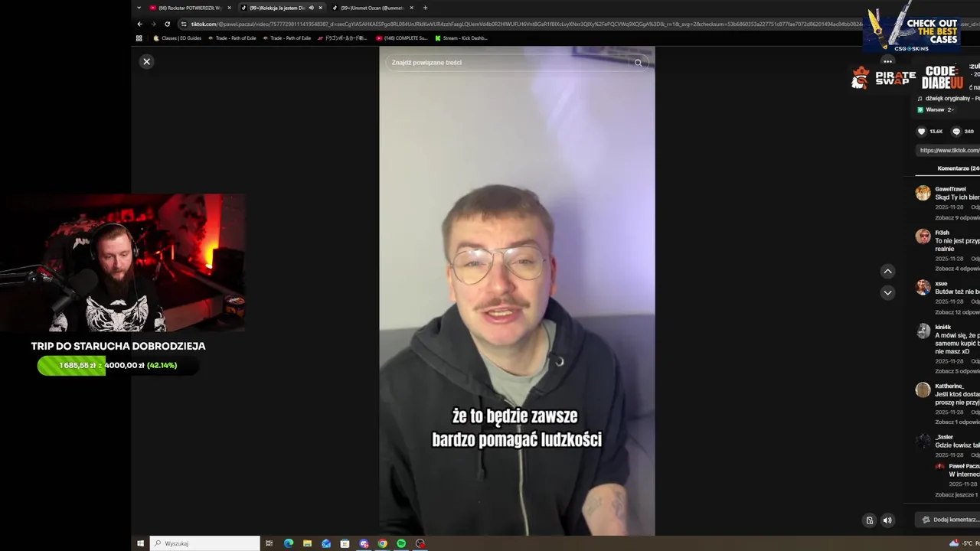980x551 pixels.
Task: Open the three-dots more options menu
Action: click(887, 61)
